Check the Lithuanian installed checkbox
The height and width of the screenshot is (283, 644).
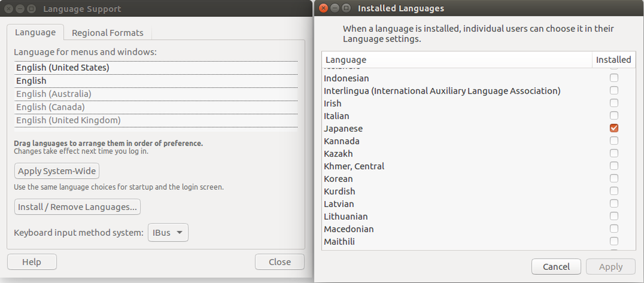coord(614,216)
